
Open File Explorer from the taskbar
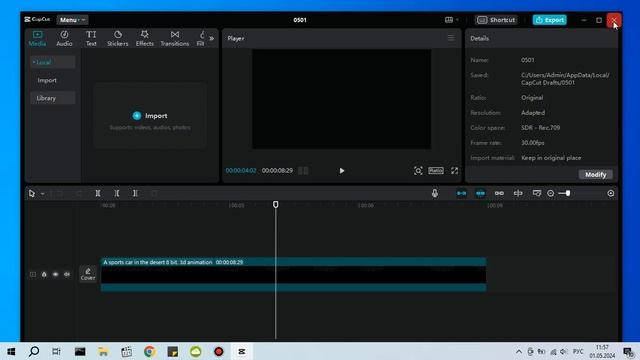click(x=103, y=351)
